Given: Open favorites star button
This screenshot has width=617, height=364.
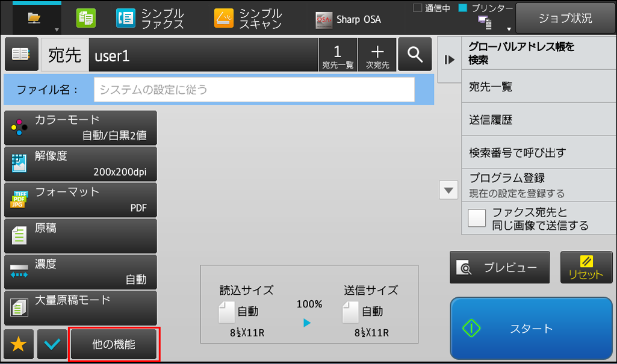Looking at the screenshot, I should (19, 344).
